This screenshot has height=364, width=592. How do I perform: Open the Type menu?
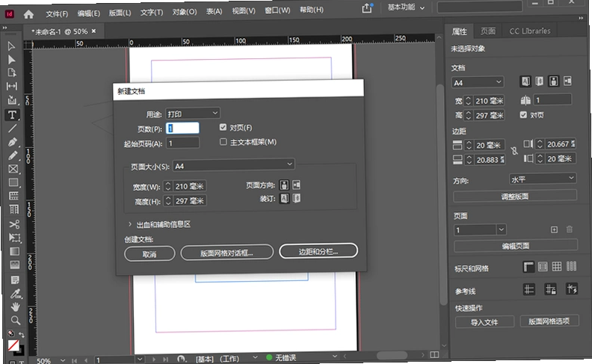[x=152, y=13]
